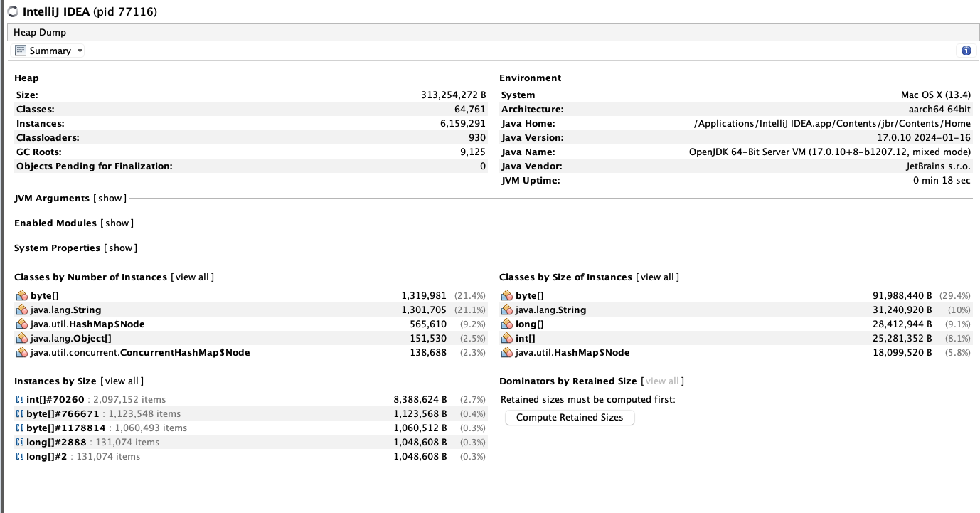Open instance long[]#2888
Viewport: 980px width, 513px height.
(x=56, y=442)
